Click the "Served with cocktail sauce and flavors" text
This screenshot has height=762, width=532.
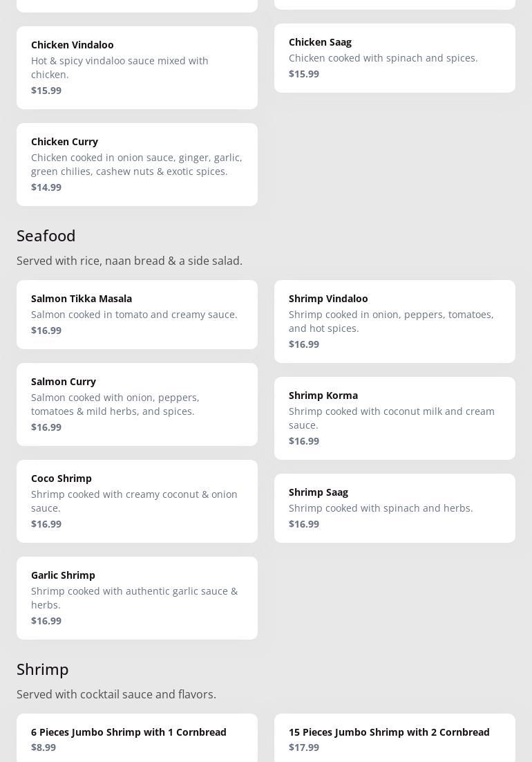coord(116,694)
